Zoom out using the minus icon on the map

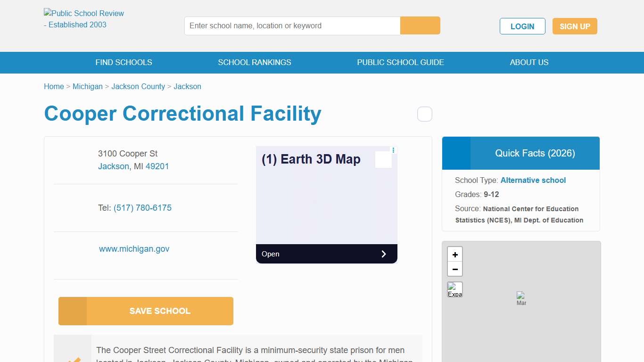click(454, 269)
